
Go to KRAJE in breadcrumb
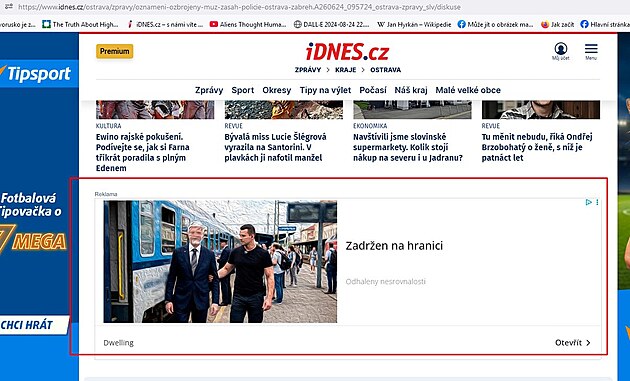tap(346, 70)
